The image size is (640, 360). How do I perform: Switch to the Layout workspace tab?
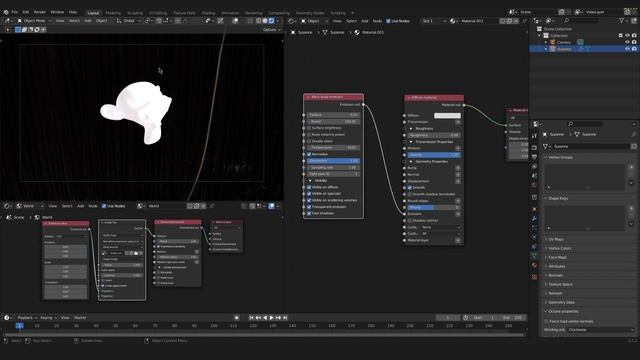[x=93, y=13]
